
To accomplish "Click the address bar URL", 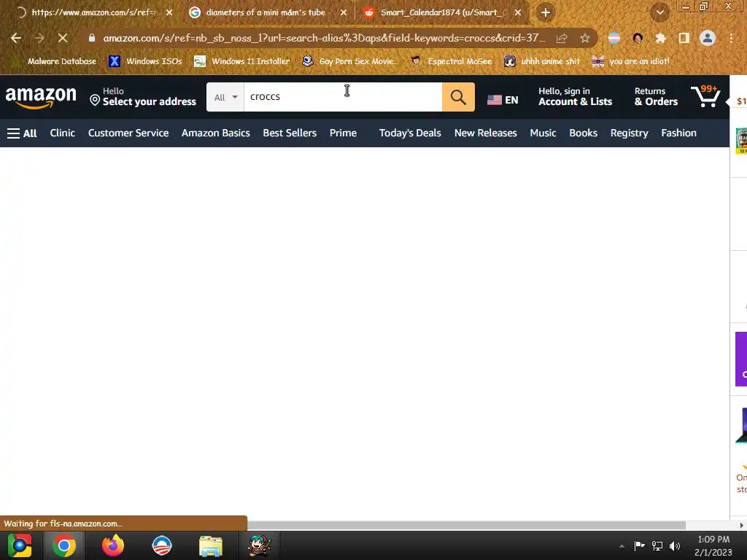I will pyautogui.click(x=324, y=38).
